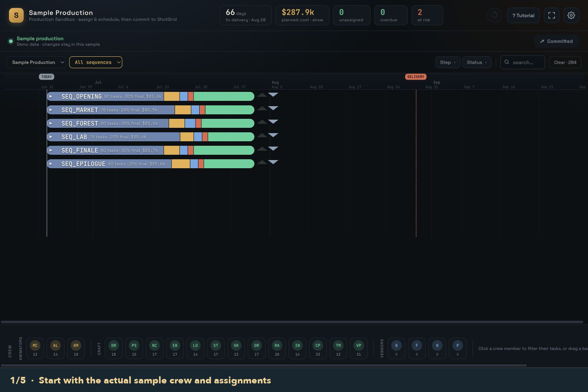The width and height of the screenshot is (588, 392).
Task: Click crew member GK avatar
Action: pyautogui.click(x=236, y=345)
